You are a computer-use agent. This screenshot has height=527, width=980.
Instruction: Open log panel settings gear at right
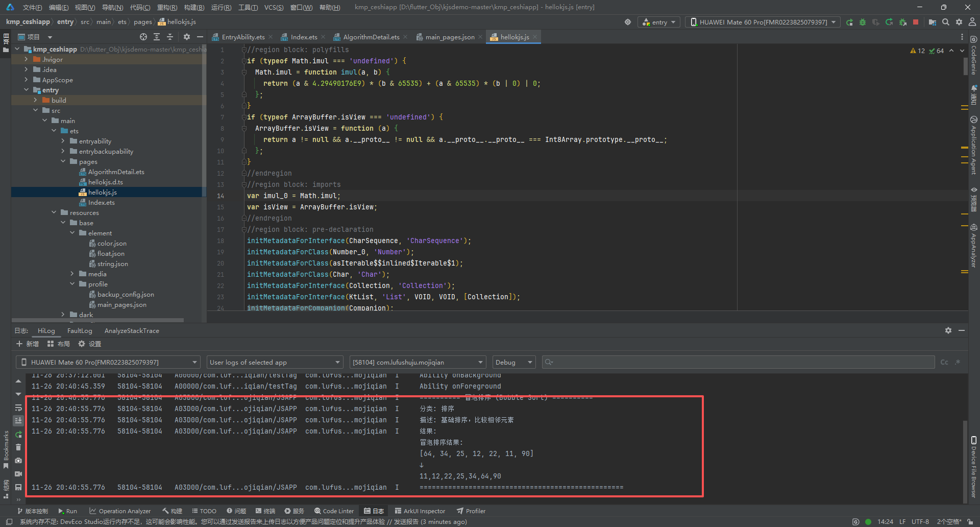pos(948,330)
